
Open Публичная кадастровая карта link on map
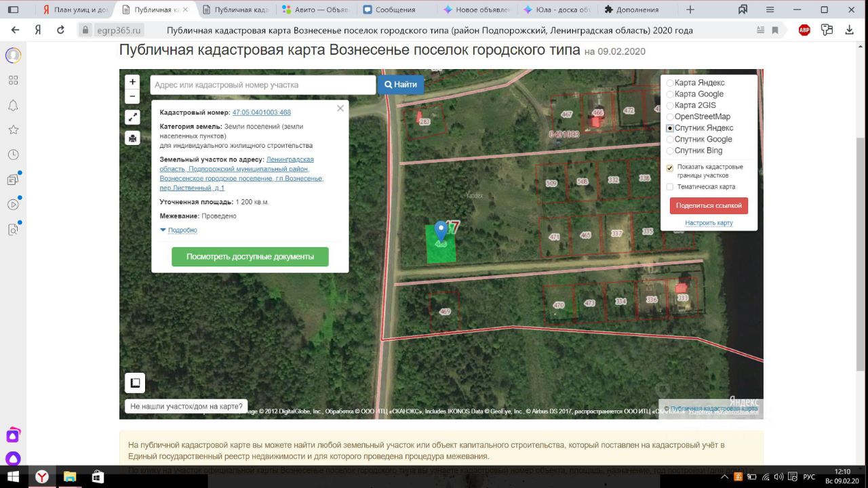(714, 409)
